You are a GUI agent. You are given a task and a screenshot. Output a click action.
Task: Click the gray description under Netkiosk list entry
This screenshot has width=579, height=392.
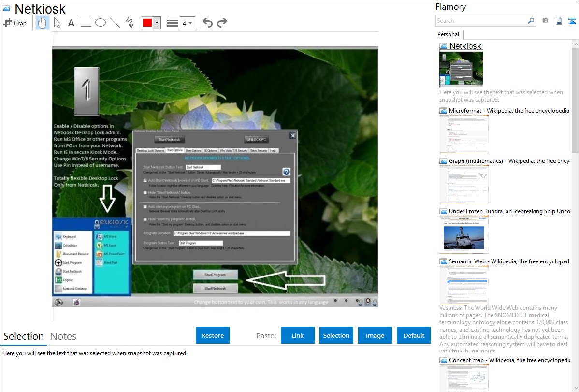(x=501, y=96)
